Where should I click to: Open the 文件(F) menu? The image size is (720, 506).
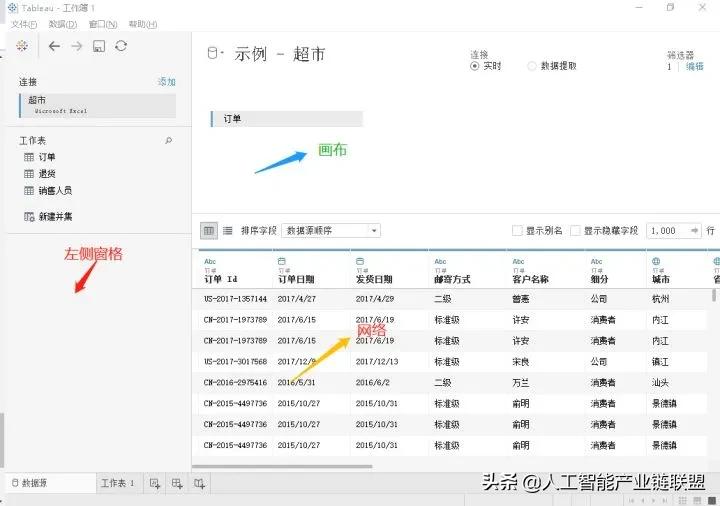pos(24,24)
